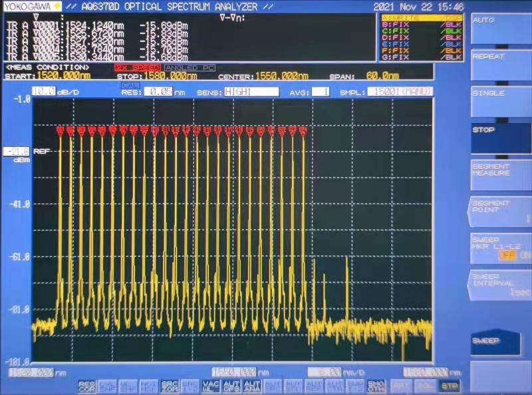Image resolution: width=532 pixels, height=395 pixels.
Task: Select trace F:FIX /BLK row
Action: 422,51
